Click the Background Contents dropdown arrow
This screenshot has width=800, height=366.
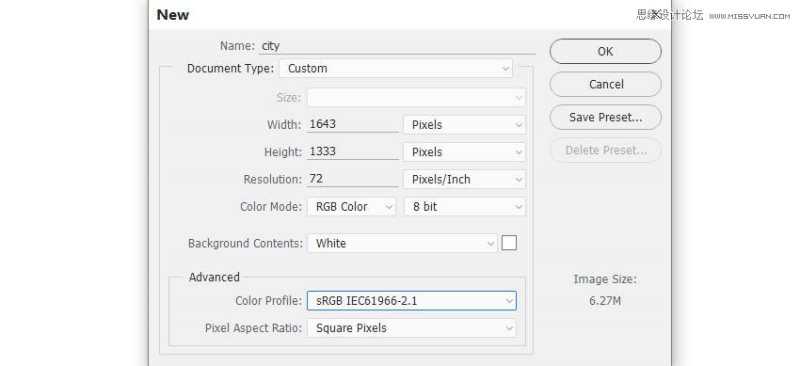[x=490, y=244]
